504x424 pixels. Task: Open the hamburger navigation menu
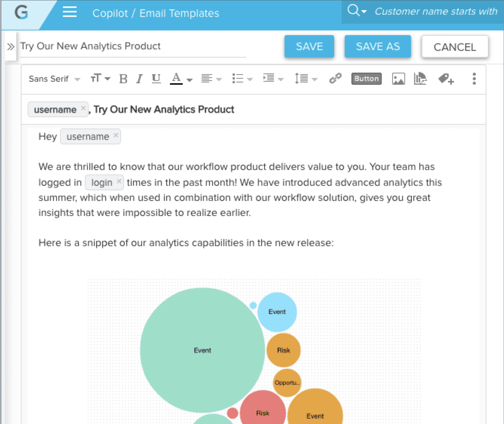(70, 12)
